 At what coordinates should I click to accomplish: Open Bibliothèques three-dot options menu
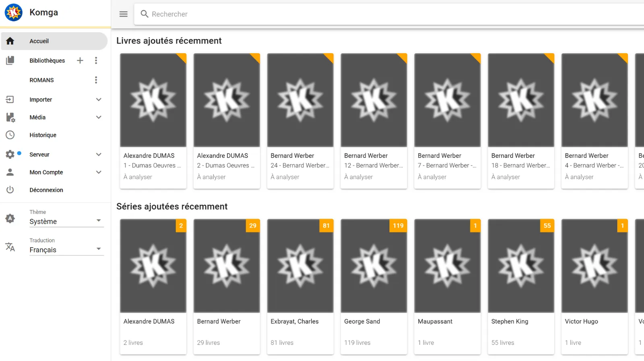click(96, 60)
